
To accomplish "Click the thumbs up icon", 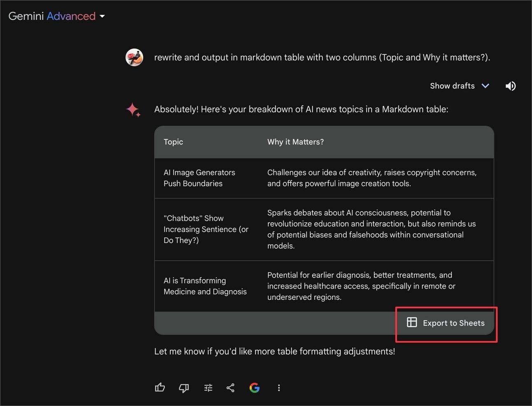I will click(x=160, y=387).
